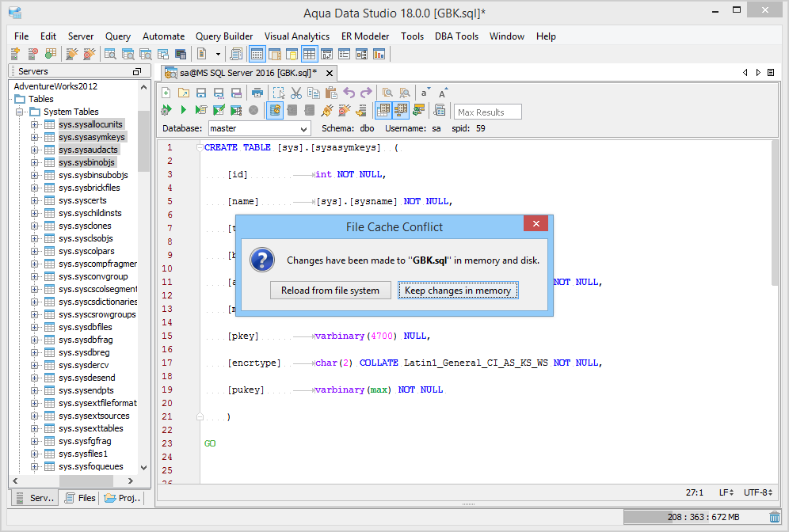Click the Print icon in editor toolbar
Image resolution: width=789 pixels, height=532 pixels.
tap(257, 93)
